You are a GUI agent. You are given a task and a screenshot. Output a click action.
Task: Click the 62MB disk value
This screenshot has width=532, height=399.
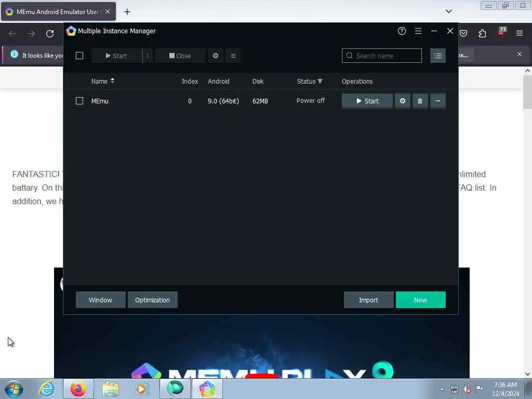[260, 101]
